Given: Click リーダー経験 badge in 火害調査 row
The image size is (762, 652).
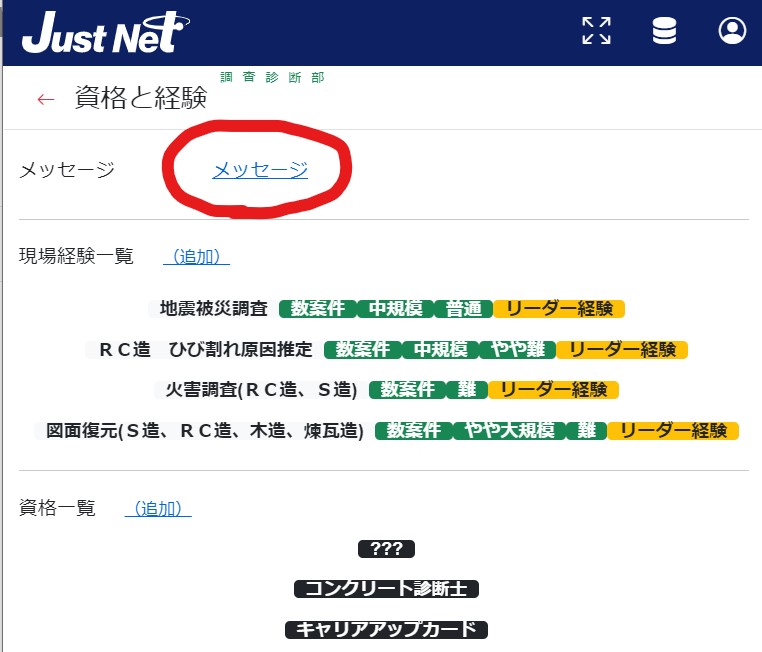Looking at the screenshot, I should pos(554,390).
